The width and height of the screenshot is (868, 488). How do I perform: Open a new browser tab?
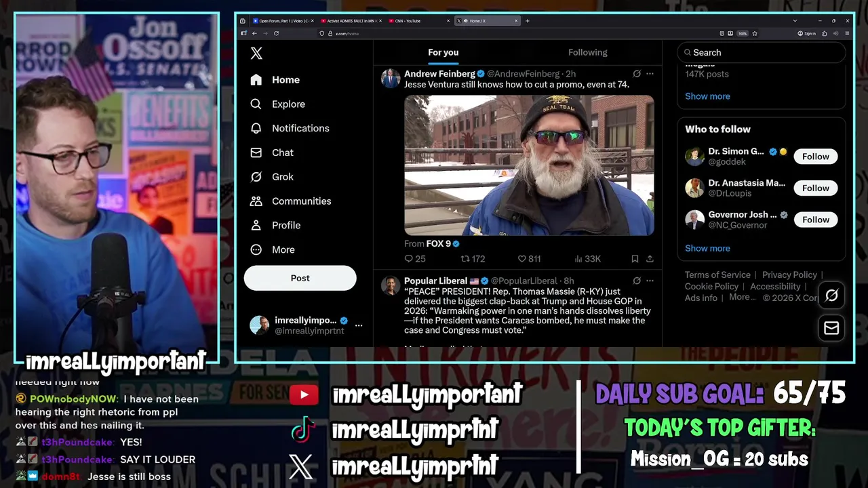[x=527, y=21]
